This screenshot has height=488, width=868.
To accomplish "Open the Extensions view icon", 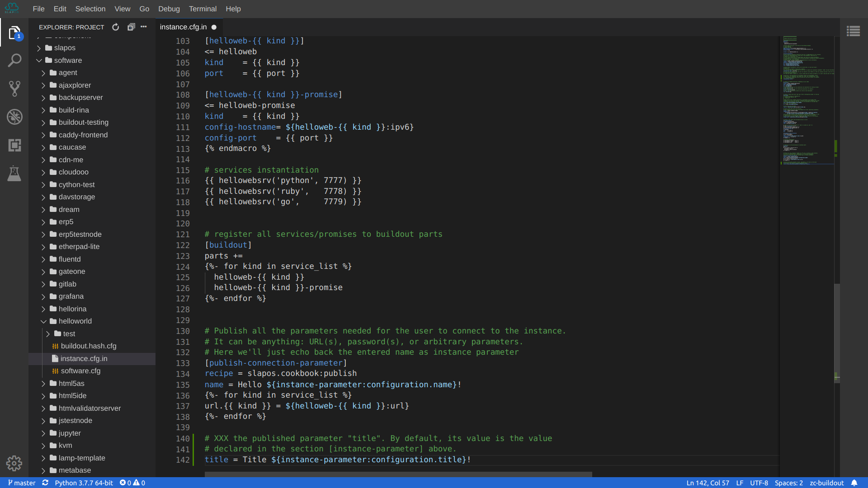I will [x=14, y=145].
